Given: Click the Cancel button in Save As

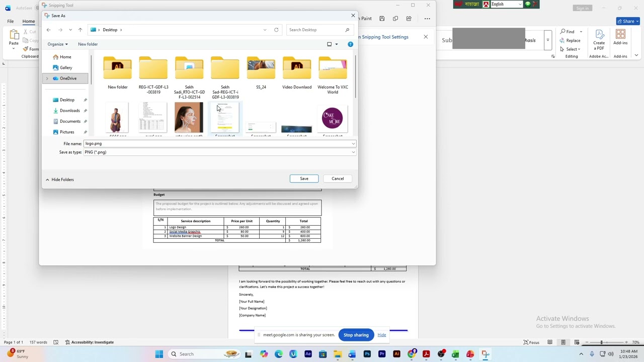Looking at the screenshot, I should coord(338,178).
